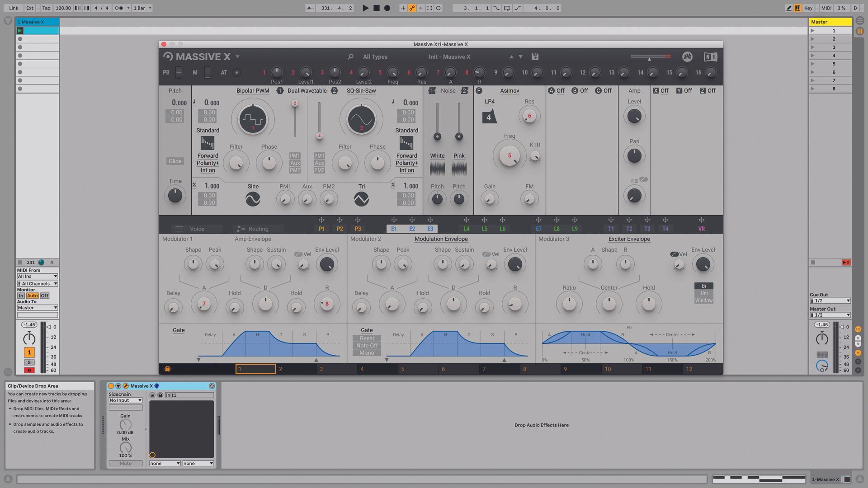
Task: Click the NI logo in Massive X header
Action: pos(710,57)
